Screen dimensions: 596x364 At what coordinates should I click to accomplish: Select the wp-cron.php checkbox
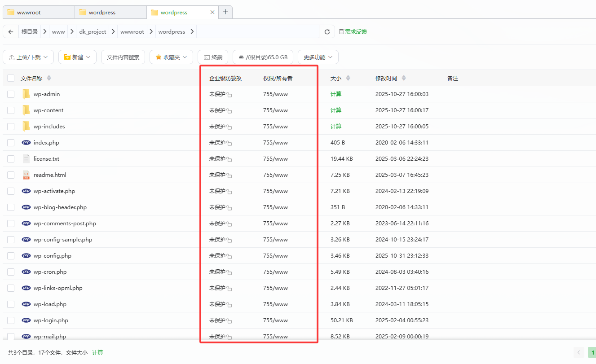pyautogui.click(x=11, y=272)
